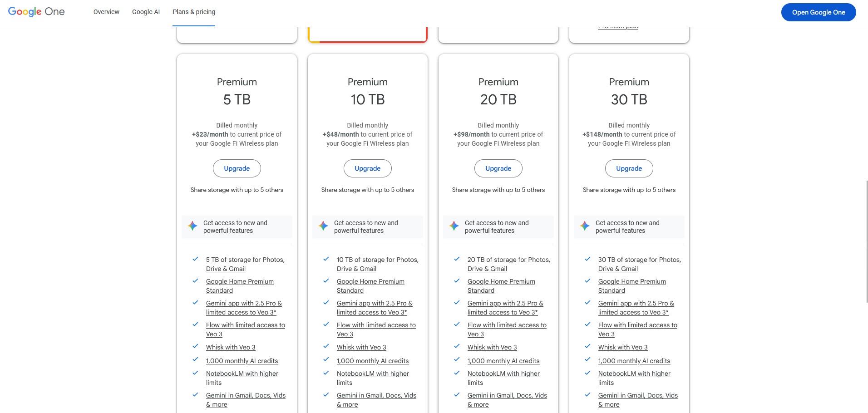Click the page's vertical scrollbar
This screenshot has width=868, height=413.
pos(866,241)
